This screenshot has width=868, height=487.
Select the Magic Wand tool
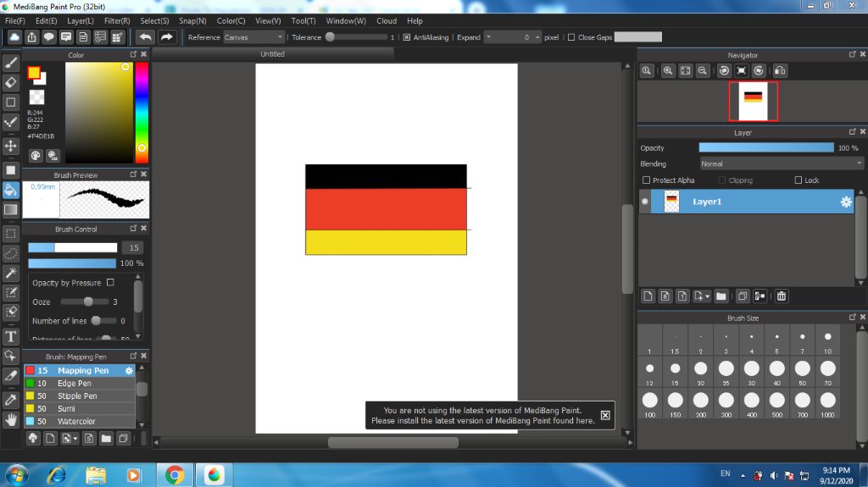click(x=10, y=273)
